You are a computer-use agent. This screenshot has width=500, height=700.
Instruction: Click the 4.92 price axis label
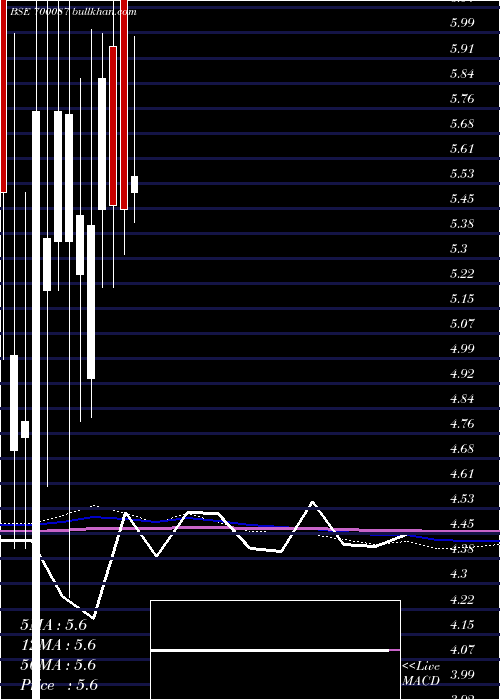click(x=462, y=373)
